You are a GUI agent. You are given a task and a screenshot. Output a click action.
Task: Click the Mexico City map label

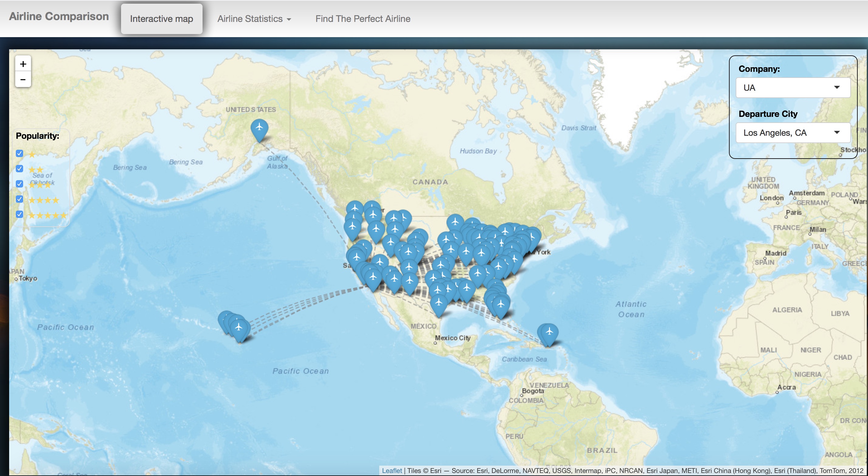coord(452,338)
